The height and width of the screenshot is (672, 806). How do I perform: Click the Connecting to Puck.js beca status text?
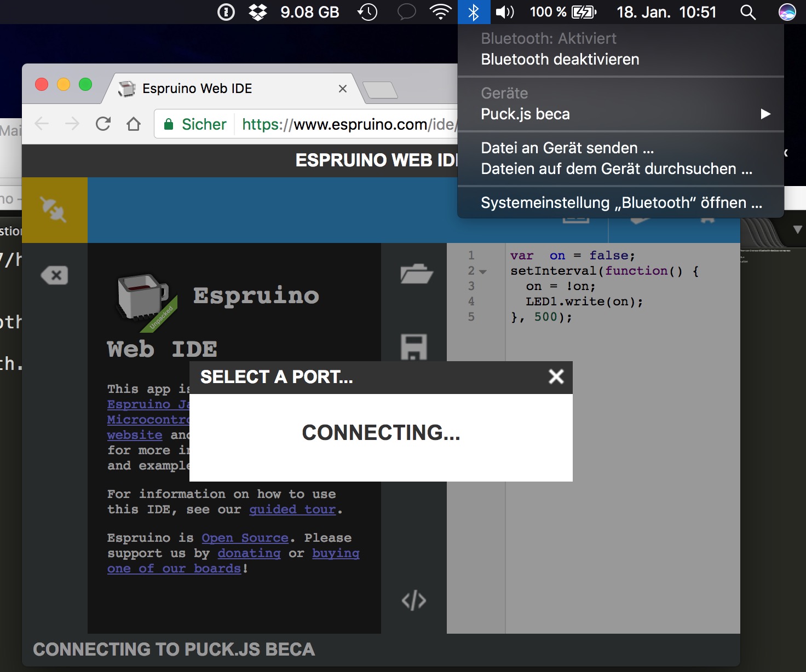click(x=174, y=650)
